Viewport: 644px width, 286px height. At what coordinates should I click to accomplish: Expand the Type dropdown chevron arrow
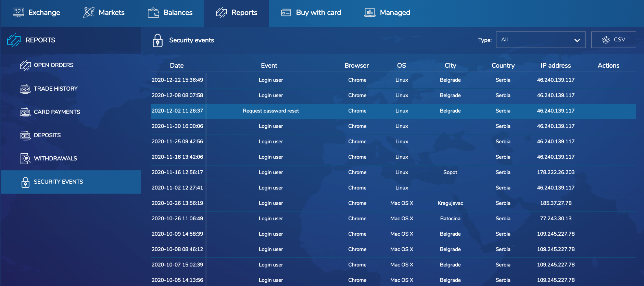pyautogui.click(x=577, y=40)
